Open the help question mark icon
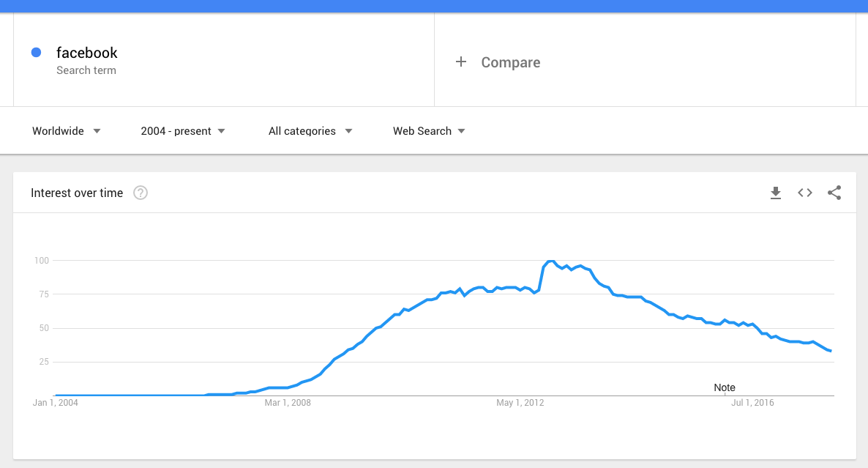This screenshot has height=468, width=868. [141, 193]
